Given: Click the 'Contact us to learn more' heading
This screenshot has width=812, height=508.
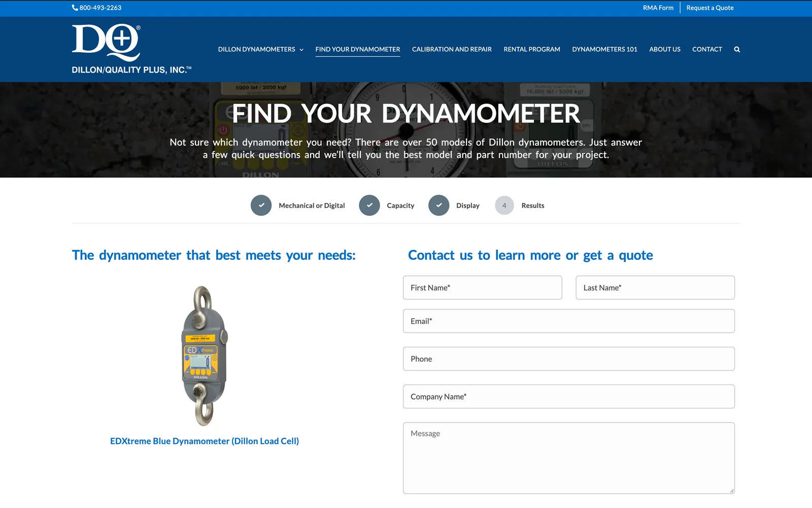Looking at the screenshot, I should (530, 255).
